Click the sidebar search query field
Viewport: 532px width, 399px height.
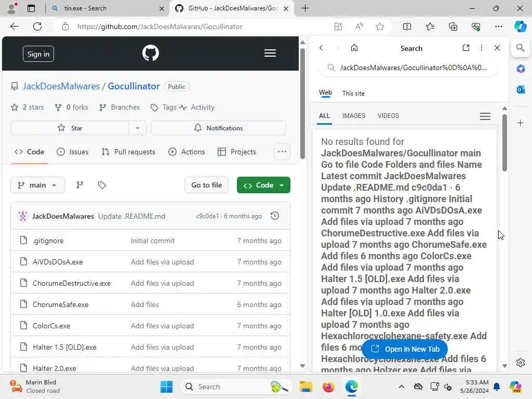click(408, 68)
